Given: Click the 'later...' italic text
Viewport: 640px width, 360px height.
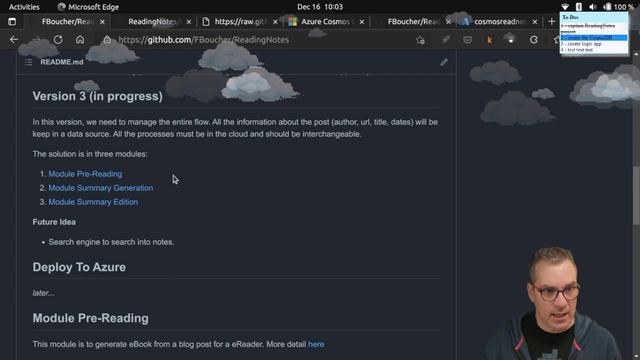Looking at the screenshot, I should 43,293.
